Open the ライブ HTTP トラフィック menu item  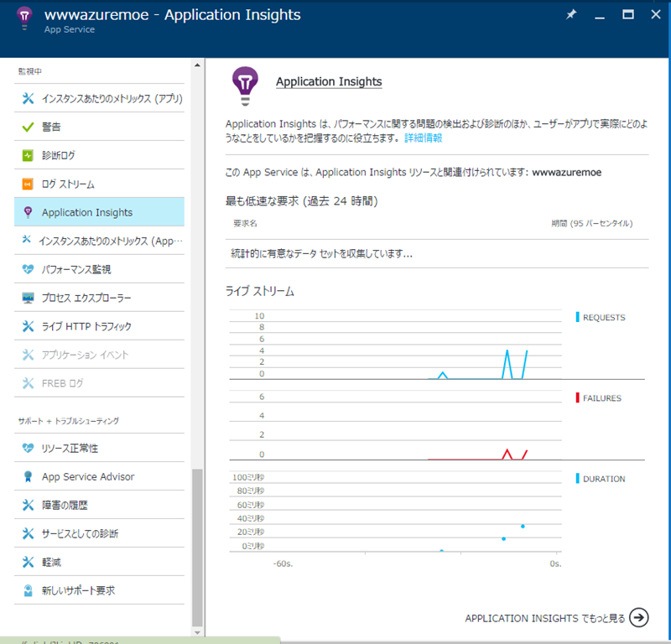coord(99,326)
